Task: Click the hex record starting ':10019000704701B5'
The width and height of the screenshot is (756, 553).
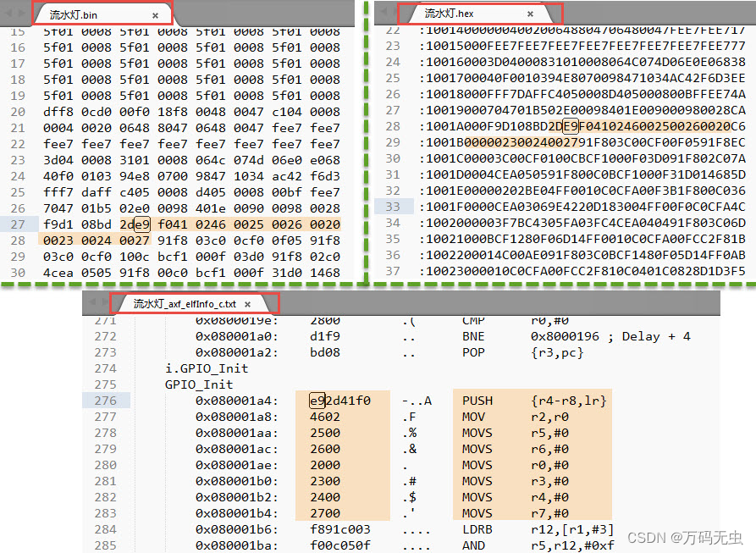Action: pos(582,110)
